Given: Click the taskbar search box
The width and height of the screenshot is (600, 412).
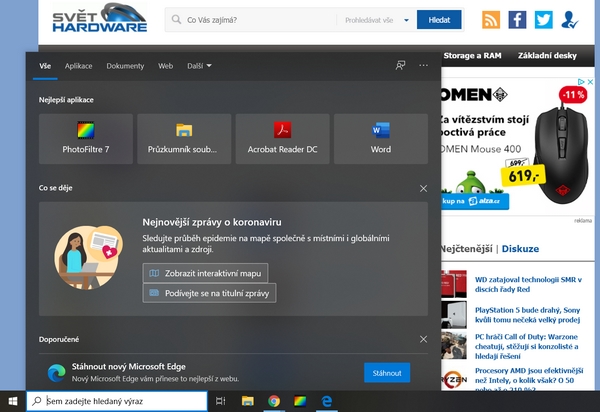Looking at the screenshot, I should click(117, 401).
